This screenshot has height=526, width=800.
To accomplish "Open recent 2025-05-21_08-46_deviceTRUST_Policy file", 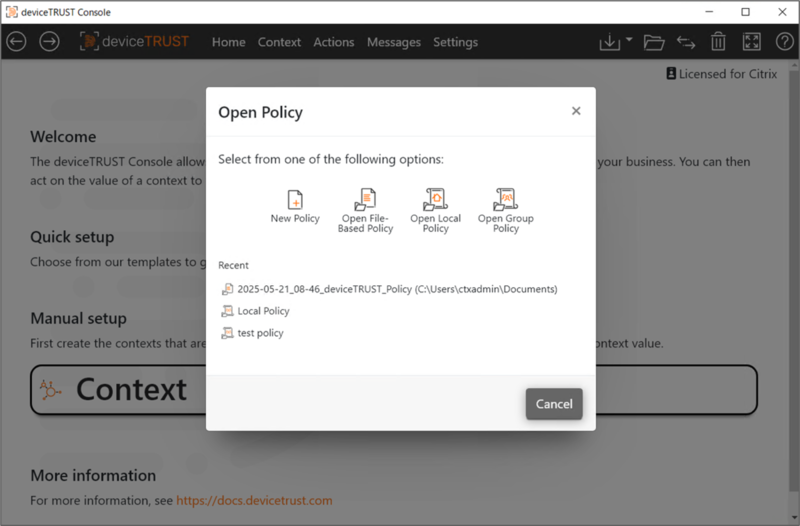I will click(389, 289).
